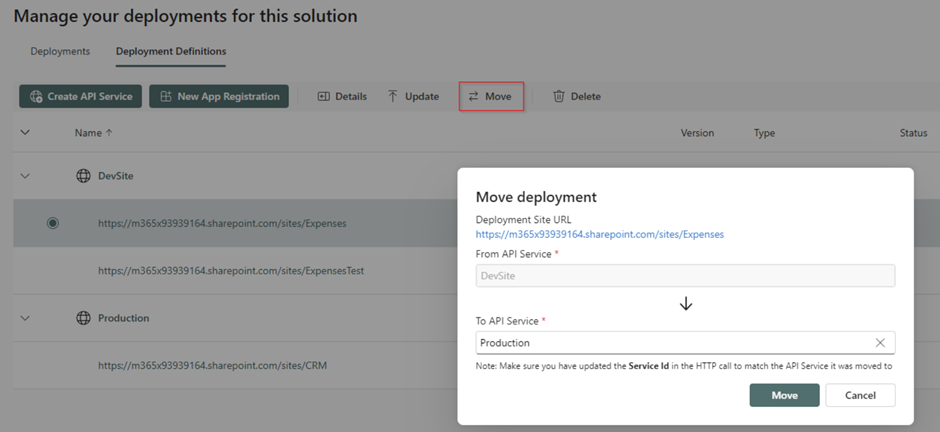Collapse the Production group
Viewport: 940px width, 432px height.
(26, 318)
